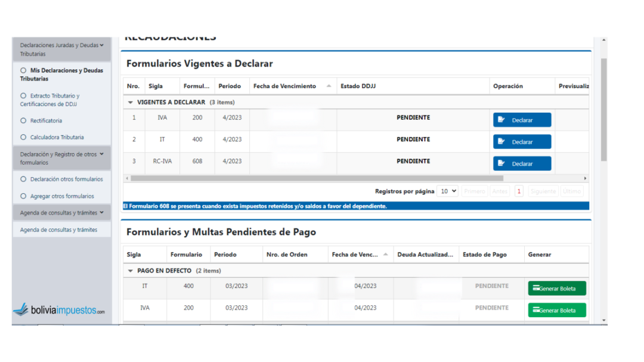
Task: Collapse the VIGENTES A DECLARAR group
Action: (x=131, y=103)
